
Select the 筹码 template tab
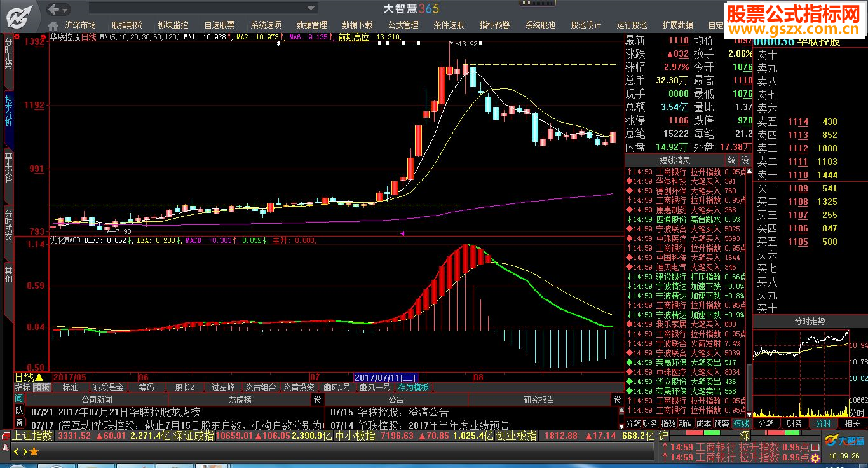coord(146,387)
